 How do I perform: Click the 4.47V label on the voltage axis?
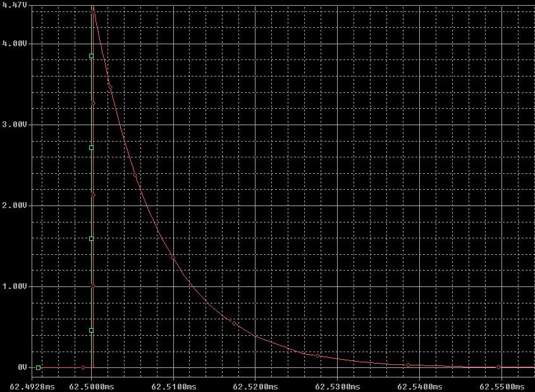[15, 5]
